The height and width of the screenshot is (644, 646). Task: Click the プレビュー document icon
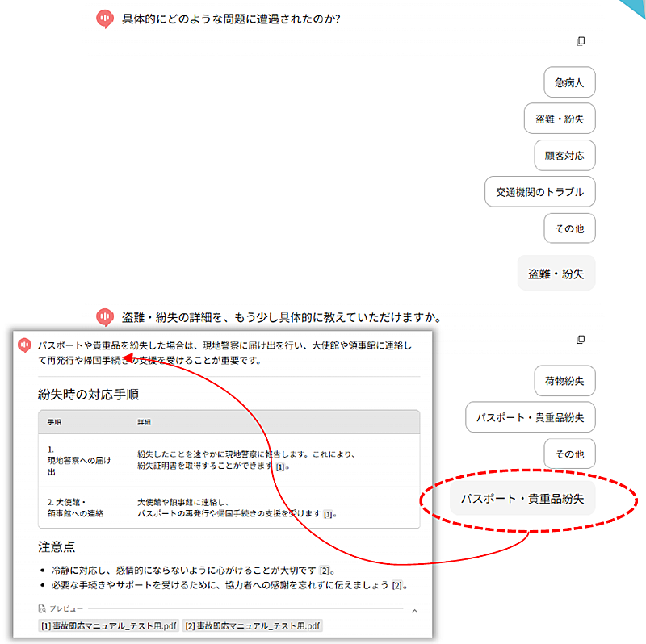[x=42, y=609]
